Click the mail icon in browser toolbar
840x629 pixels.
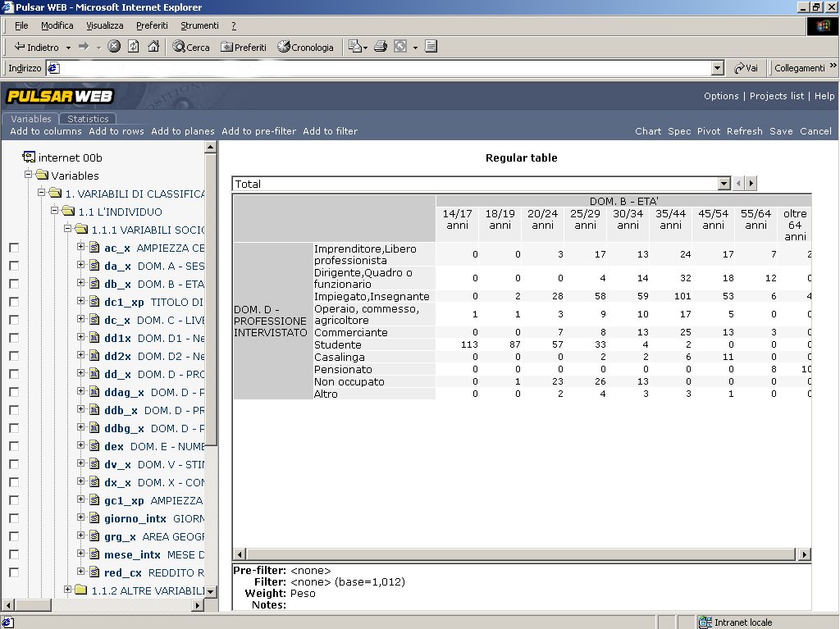354,47
